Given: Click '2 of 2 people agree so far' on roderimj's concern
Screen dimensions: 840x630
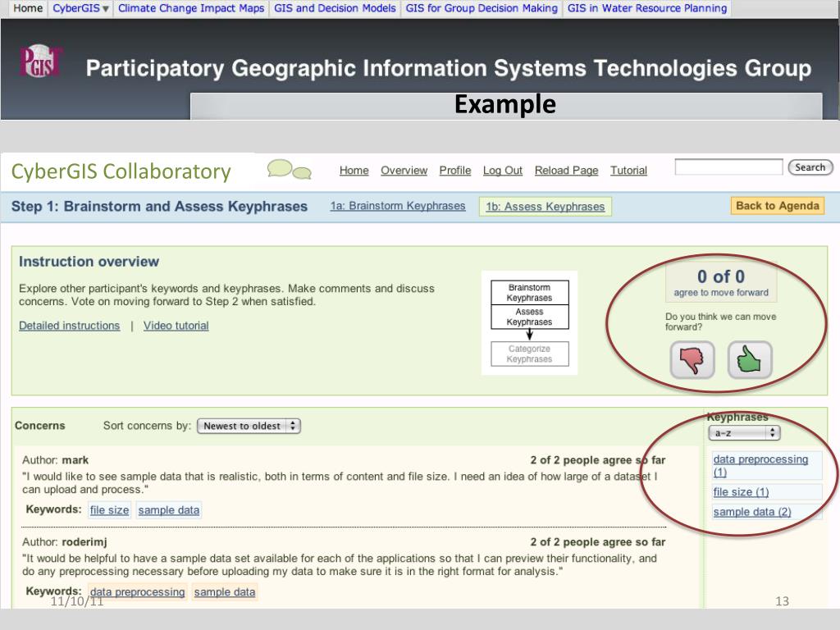Looking at the screenshot, I should pos(598,542).
